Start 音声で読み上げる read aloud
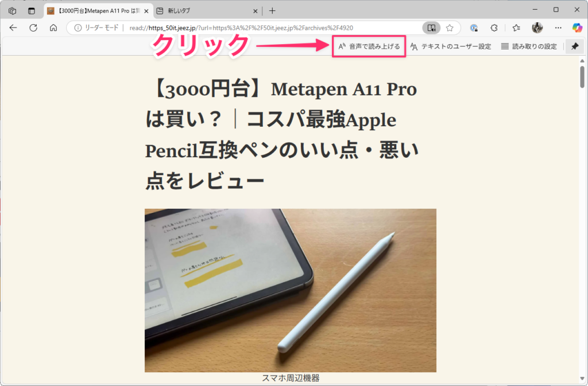The height and width of the screenshot is (386, 588). [x=369, y=46]
